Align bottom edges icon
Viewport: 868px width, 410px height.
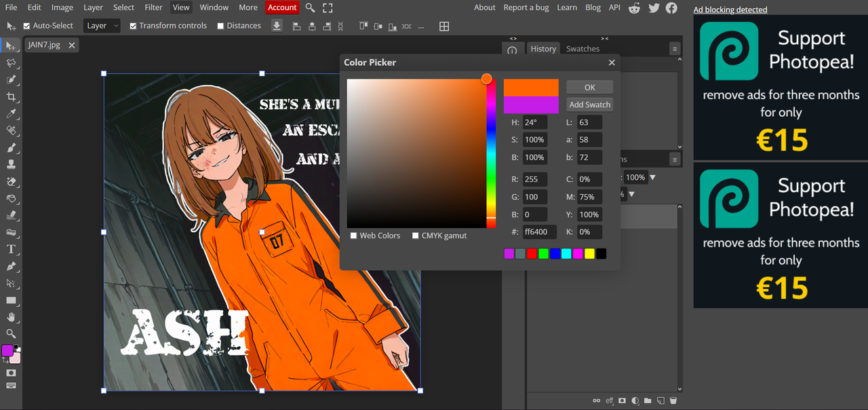pos(394,26)
